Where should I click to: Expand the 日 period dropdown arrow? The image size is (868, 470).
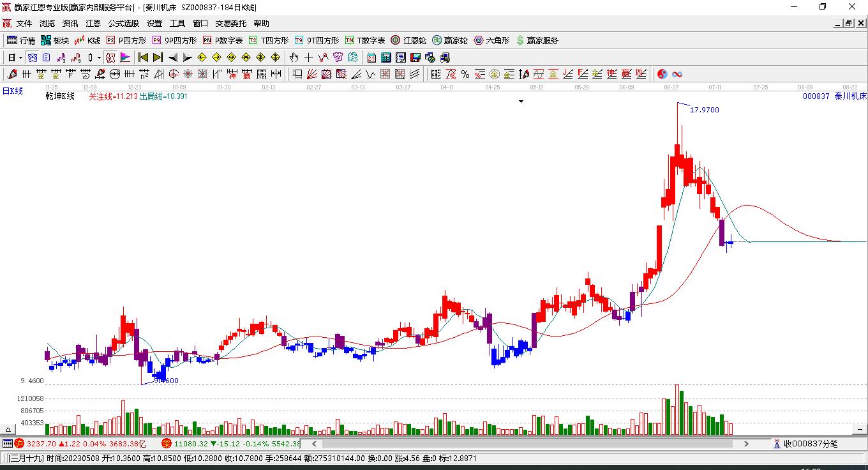pyautogui.click(x=21, y=57)
